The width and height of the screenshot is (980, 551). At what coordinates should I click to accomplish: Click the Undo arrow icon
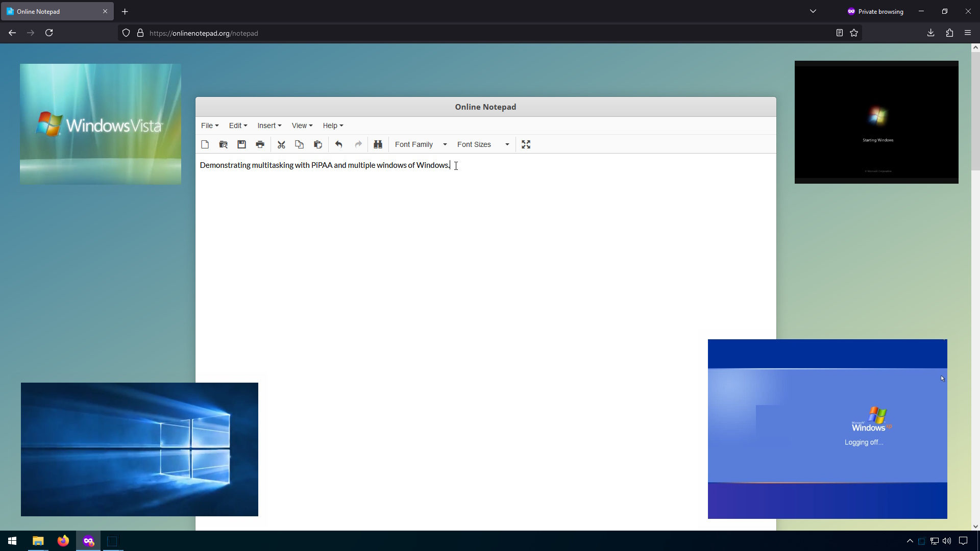(x=339, y=144)
